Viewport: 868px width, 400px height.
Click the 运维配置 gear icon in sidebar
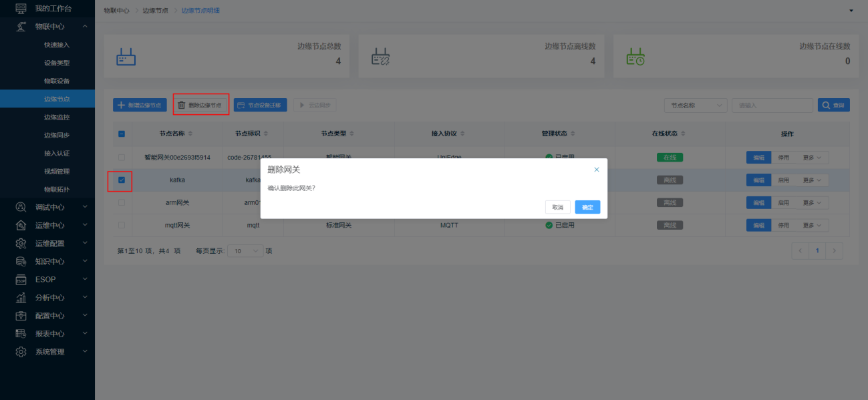(21, 243)
